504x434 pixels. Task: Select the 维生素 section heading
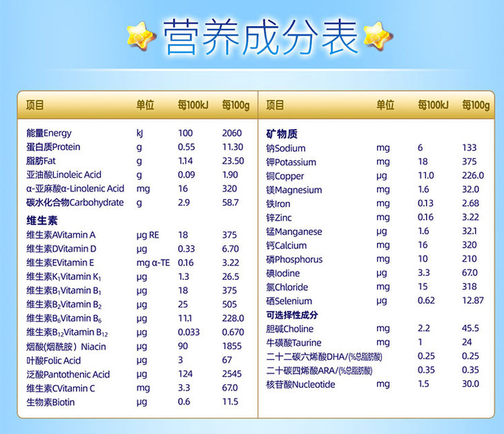41,220
